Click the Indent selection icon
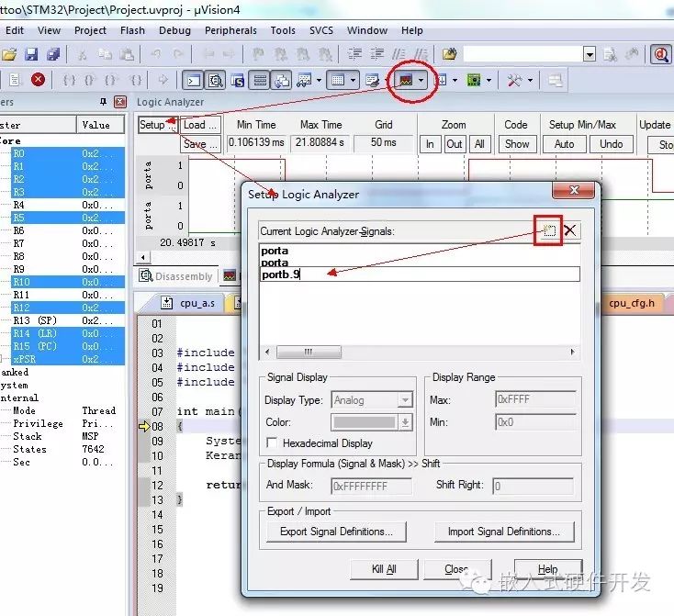This screenshot has height=616, width=674. point(355,54)
